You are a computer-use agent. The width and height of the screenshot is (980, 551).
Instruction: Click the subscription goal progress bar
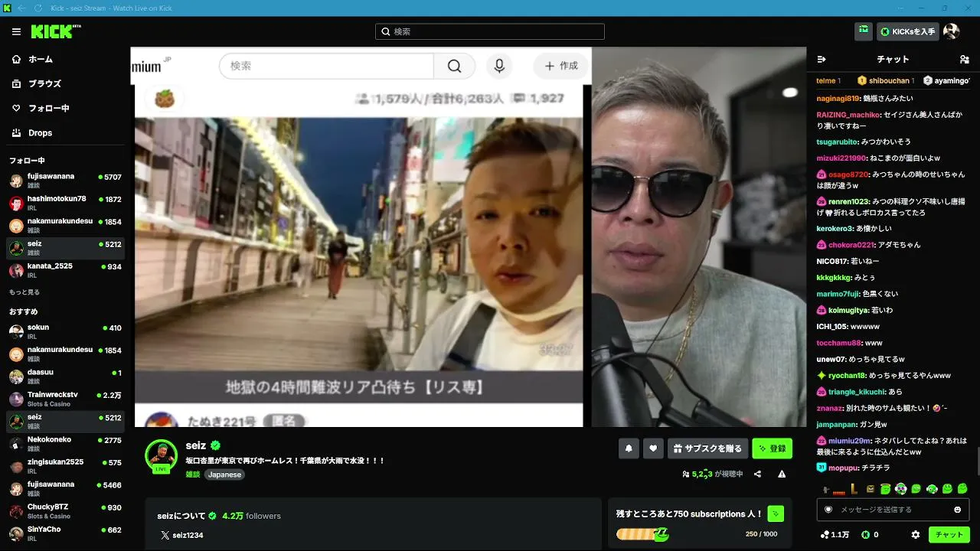click(x=642, y=534)
